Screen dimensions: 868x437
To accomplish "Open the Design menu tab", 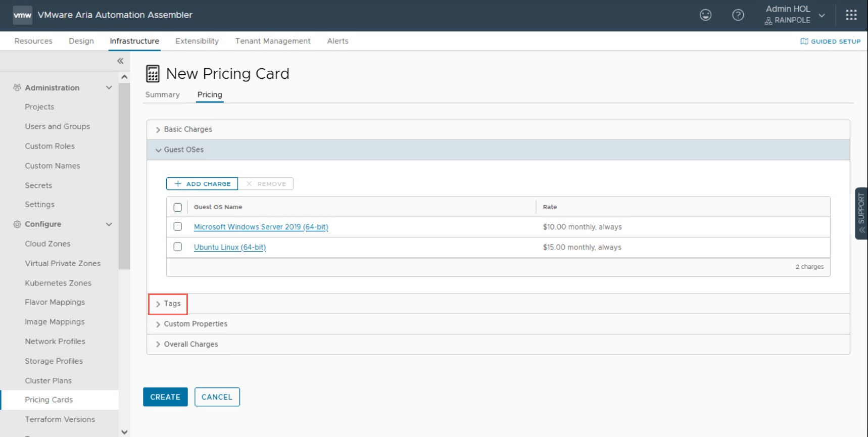I will [81, 41].
